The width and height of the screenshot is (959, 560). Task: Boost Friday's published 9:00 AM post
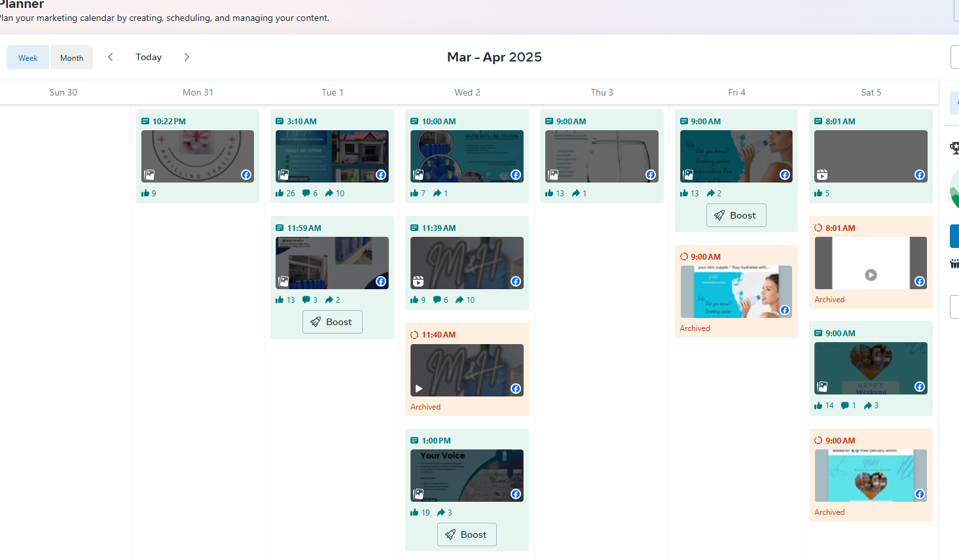[736, 215]
